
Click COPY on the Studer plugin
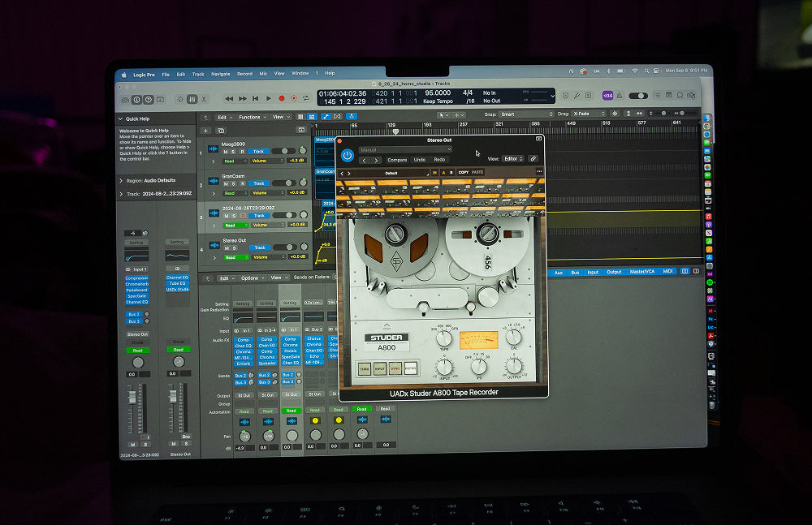click(x=464, y=172)
